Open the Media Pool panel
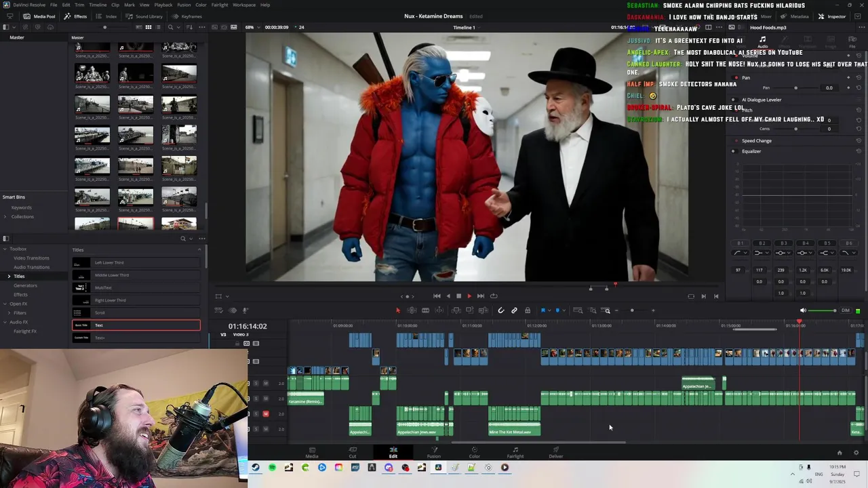 tap(39, 16)
